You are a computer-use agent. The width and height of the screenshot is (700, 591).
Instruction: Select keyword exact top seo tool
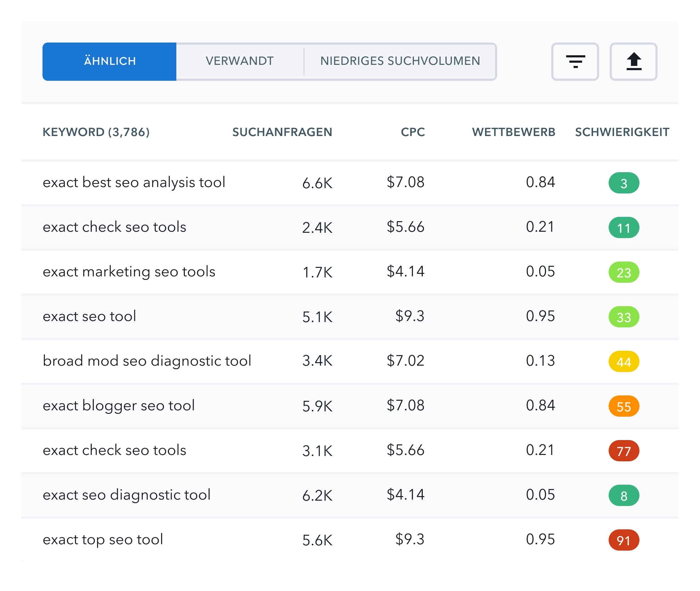click(x=103, y=540)
